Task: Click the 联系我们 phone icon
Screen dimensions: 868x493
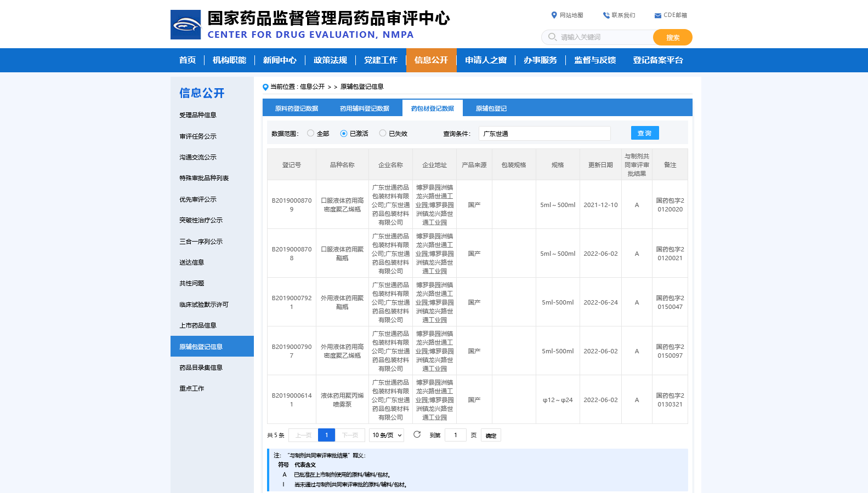Action: coord(606,15)
